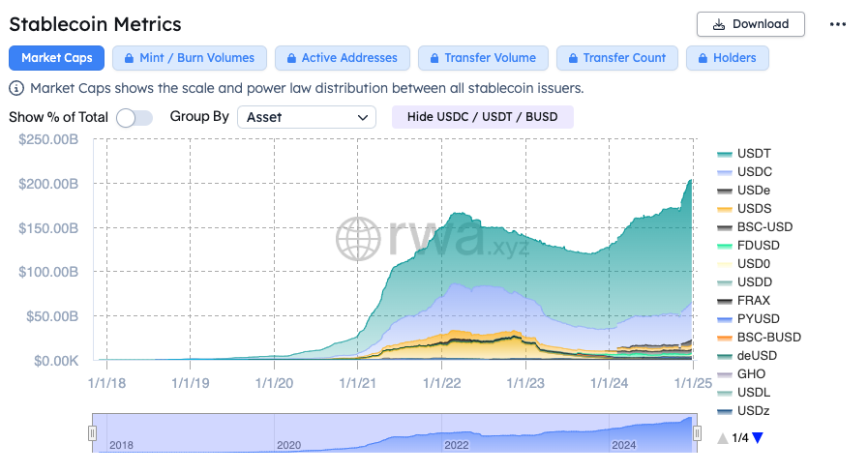Toggle deUSD series in the legend
The image size is (868, 473).
(747, 356)
